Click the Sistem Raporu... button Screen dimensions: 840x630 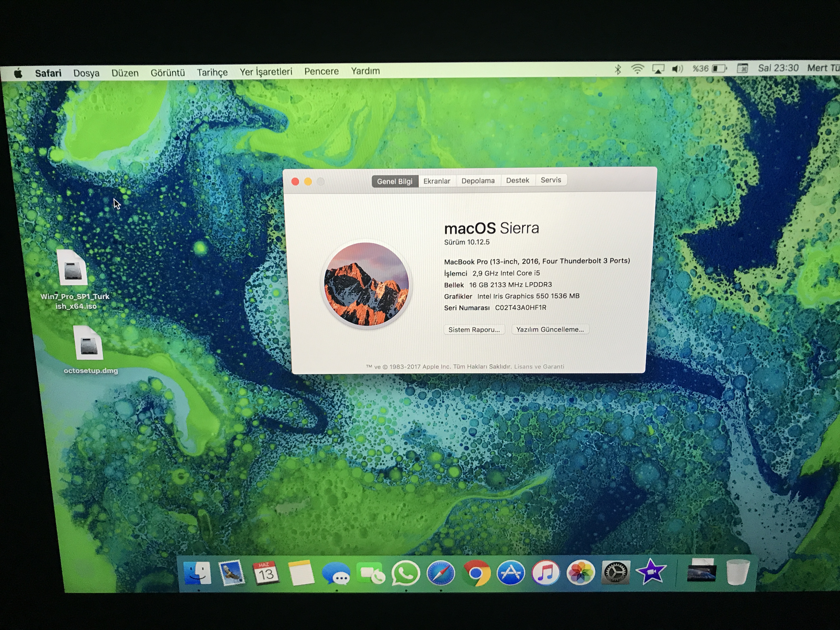[474, 330]
